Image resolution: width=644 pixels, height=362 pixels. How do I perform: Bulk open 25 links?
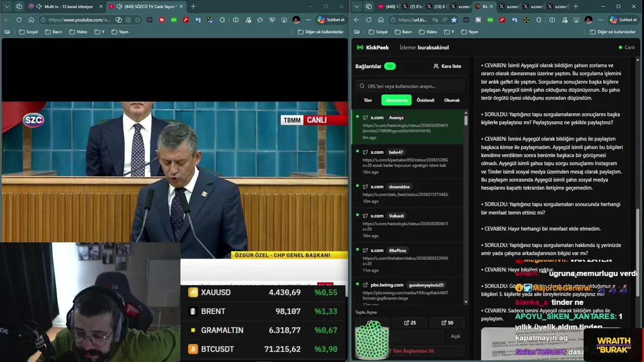411,323
